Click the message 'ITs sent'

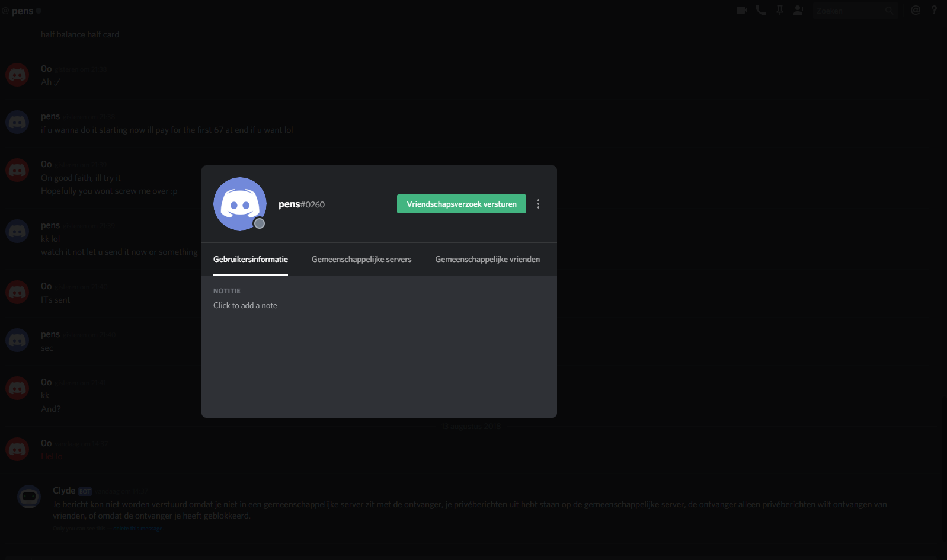pyautogui.click(x=56, y=300)
